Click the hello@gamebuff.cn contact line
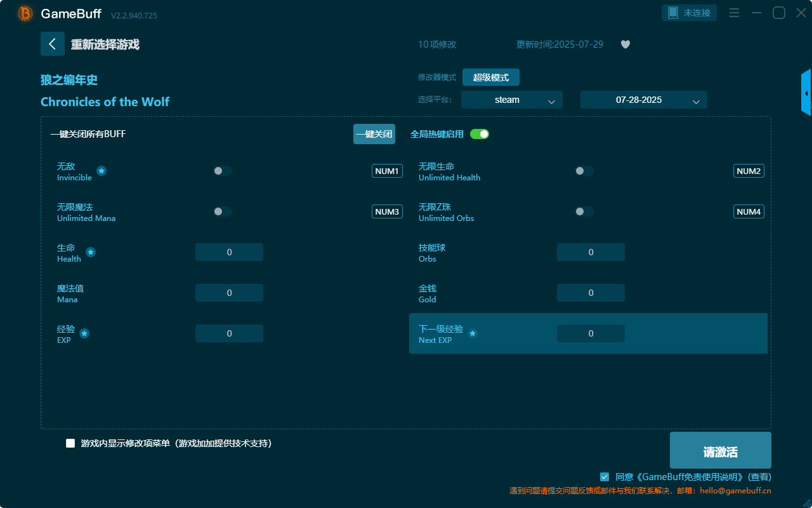This screenshot has width=812, height=508. (x=640, y=491)
